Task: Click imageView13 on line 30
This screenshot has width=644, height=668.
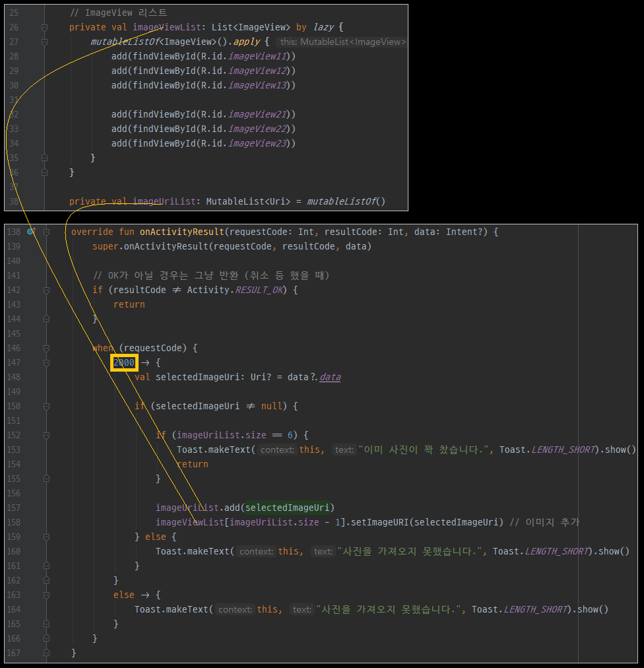Action: pyautogui.click(x=257, y=85)
